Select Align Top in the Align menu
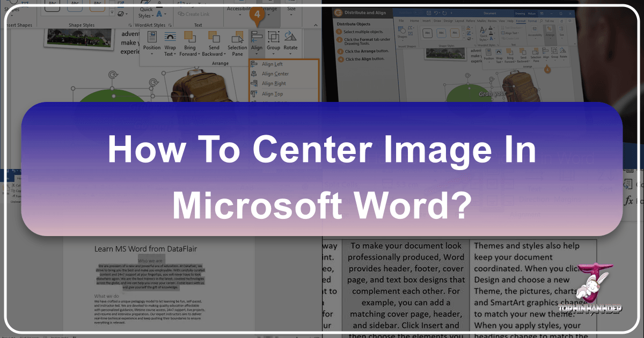Viewport: 644px width, 338px height. tap(274, 93)
